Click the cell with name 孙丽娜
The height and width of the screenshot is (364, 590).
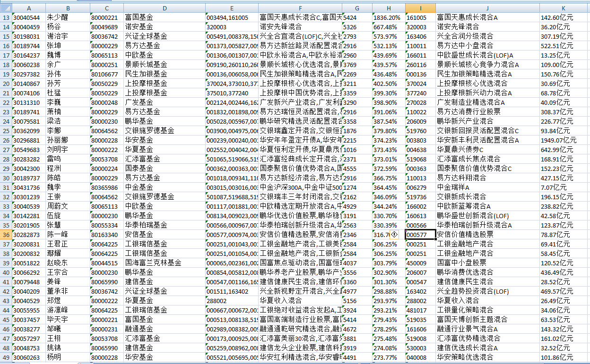coord(68,140)
